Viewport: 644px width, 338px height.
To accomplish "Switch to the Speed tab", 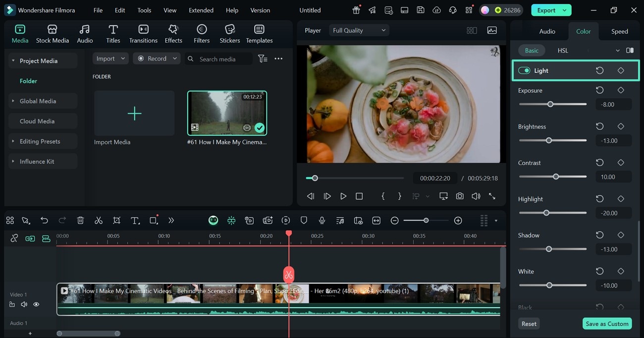I will (x=619, y=31).
